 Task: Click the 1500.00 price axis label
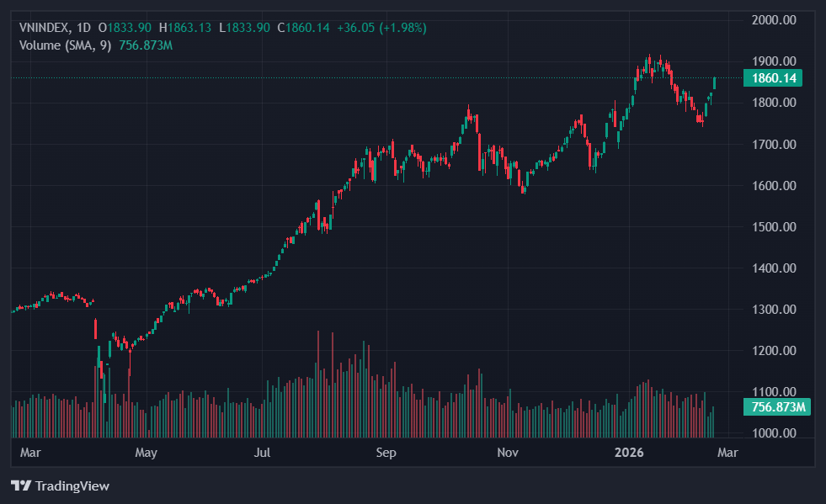tap(773, 226)
